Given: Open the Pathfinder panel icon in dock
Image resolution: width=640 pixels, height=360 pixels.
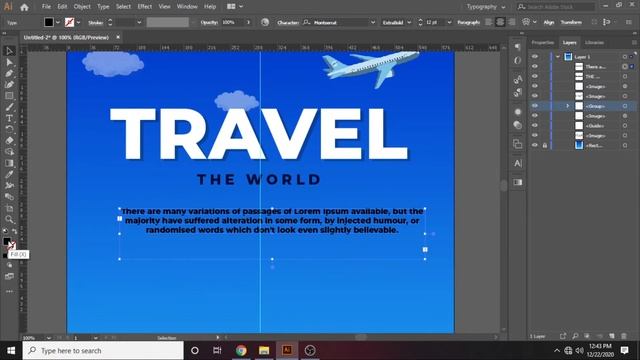Looking at the screenshot, I should coord(518,144).
